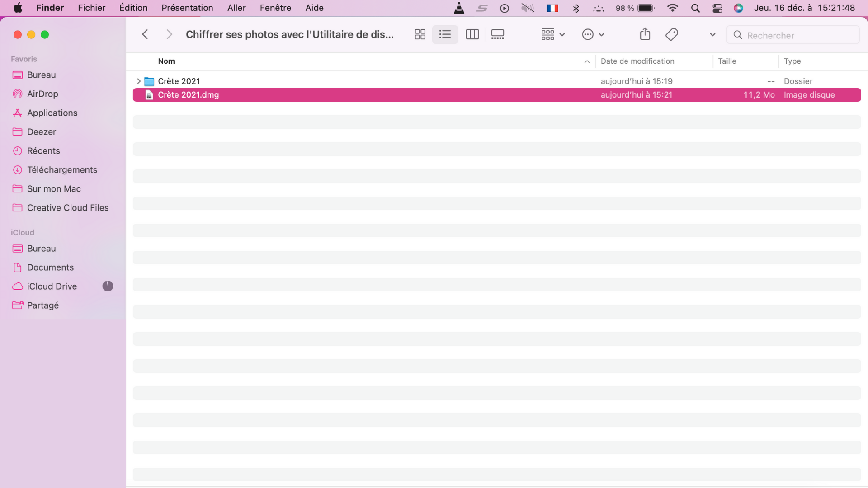Open AirDrop in the sidebar
This screenshot has height=488, width=868.
(42, 94)
